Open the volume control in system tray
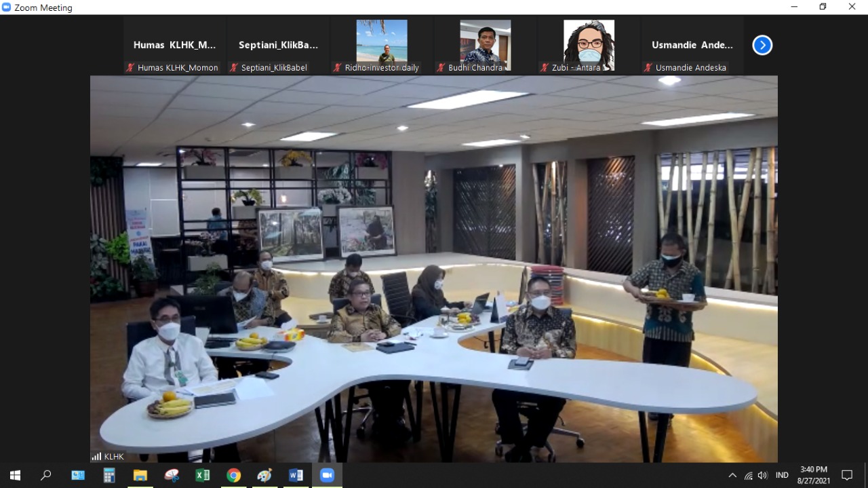The height and width of the screenshot is (488, 868). (763, 475)
